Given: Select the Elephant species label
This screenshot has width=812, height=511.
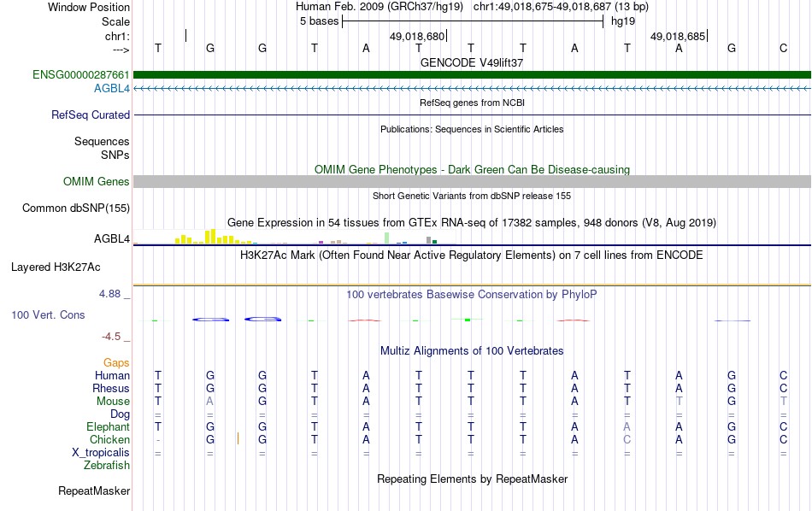Looking at the screenshot, I should coord(108,427).
